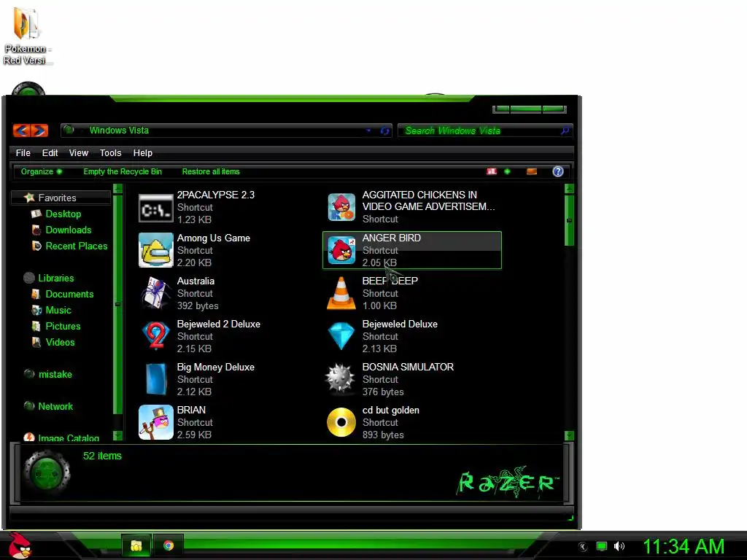Select the BEEP BEEP traffic cone icon
The image size is (747, 560).
[341, 293]
